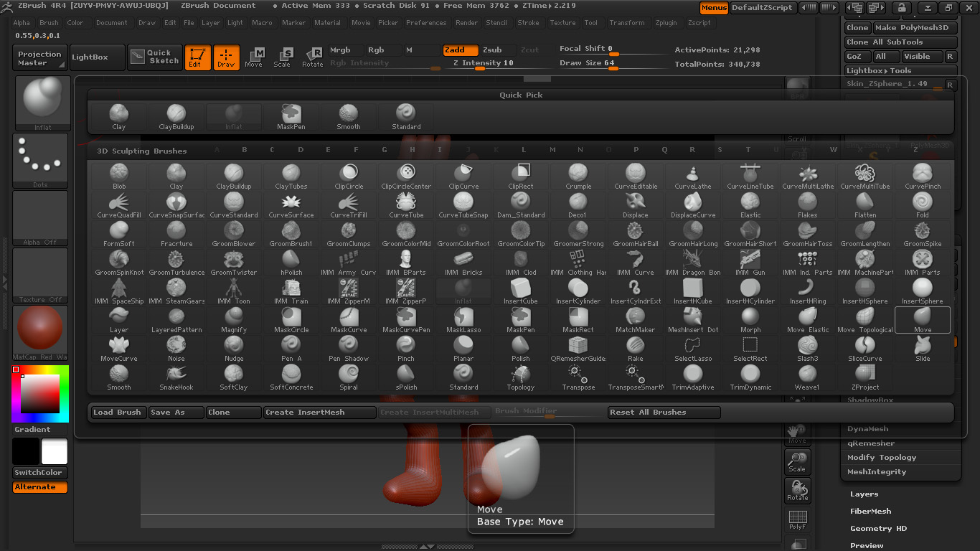The height and width of the screenshot is (551, 980).
Task: Select the CurveLathe brush
Action: click(x=693, y=176)
